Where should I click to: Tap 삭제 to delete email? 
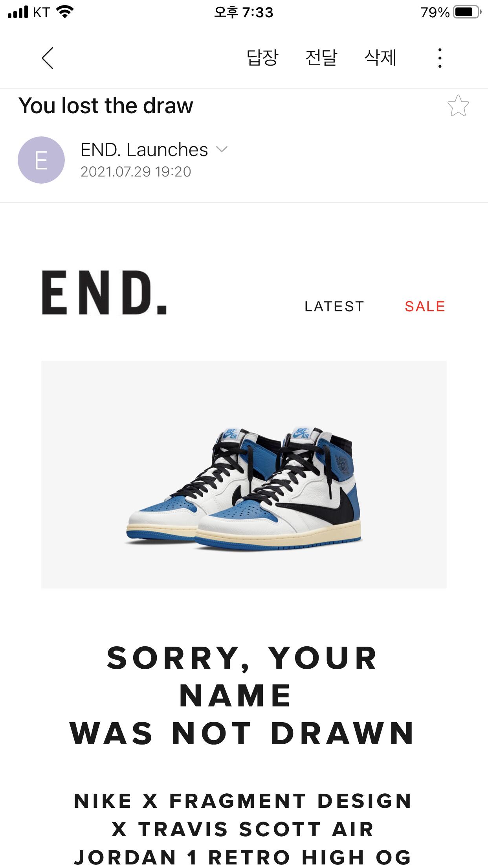(x=380, y=58)
